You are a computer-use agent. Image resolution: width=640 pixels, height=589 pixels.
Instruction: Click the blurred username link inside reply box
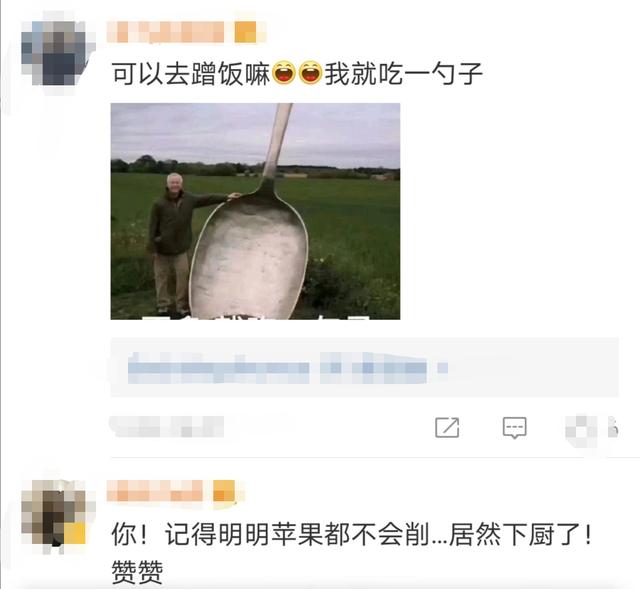(218, 368)
